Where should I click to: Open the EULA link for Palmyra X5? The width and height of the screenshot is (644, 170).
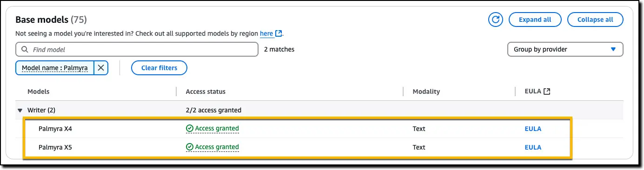[533, 147]
